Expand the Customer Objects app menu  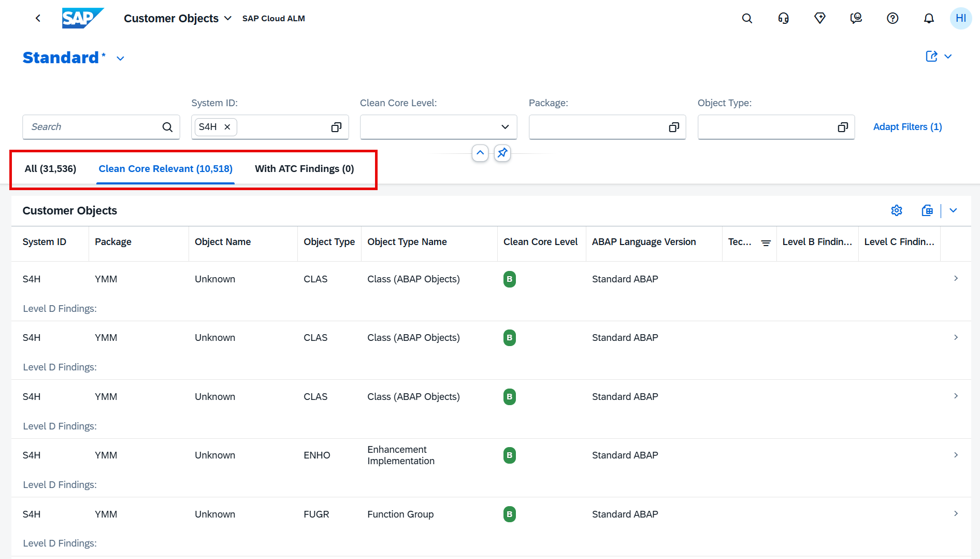[x=228, y=18]
